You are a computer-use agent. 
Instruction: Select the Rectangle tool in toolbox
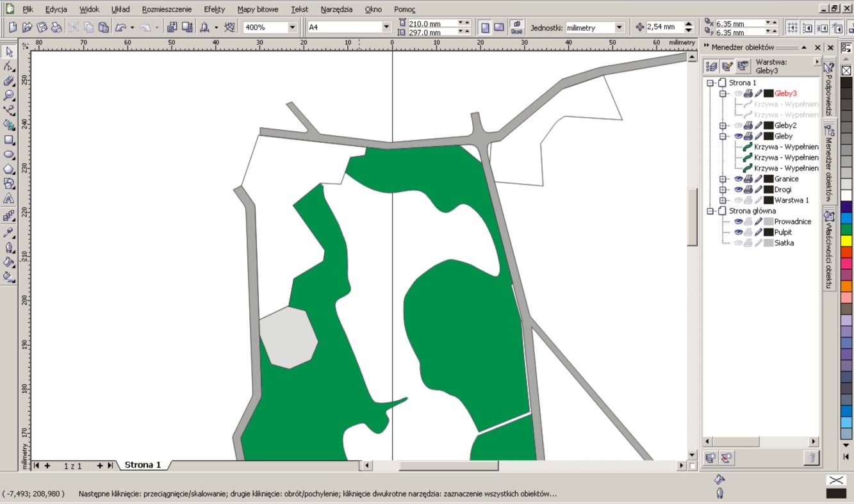[x=9, y=140]
